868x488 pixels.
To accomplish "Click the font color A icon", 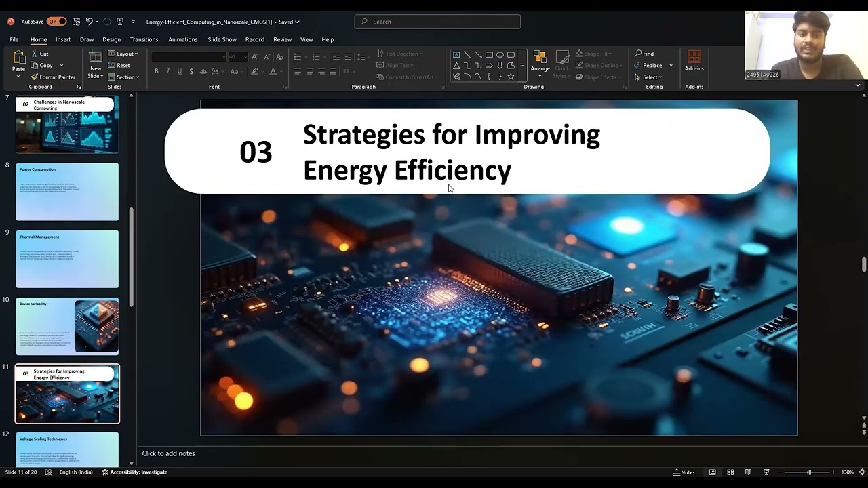I will 273,71.
